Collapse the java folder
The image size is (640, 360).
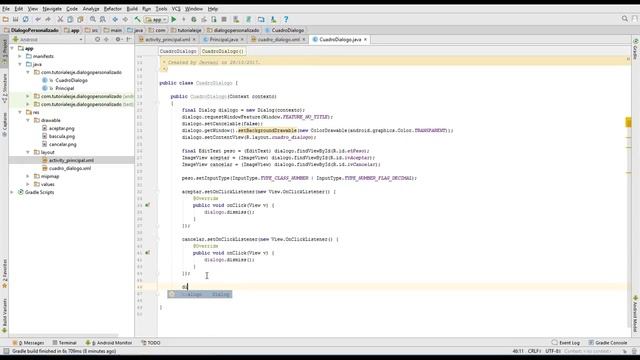click(x=20, y=64)
